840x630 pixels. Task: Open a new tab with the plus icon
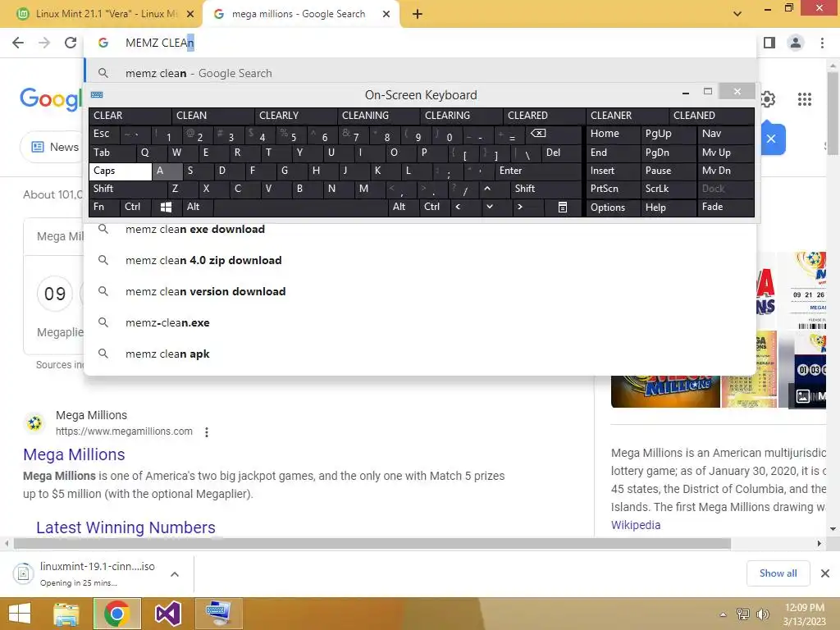[418, 15]
